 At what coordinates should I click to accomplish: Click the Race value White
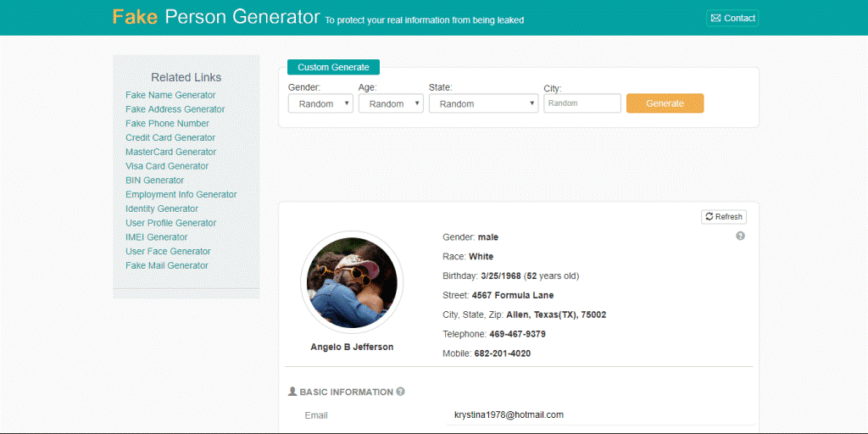(x=481, y=257)
